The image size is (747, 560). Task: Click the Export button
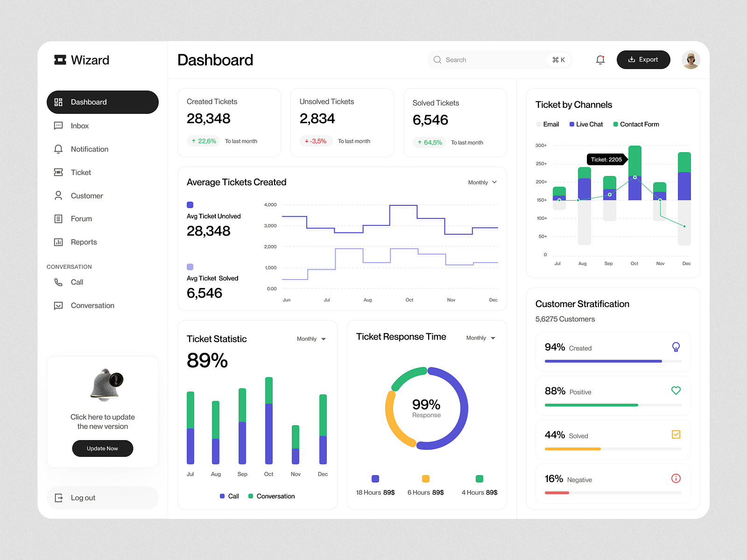pyautogui.click(x=643, y=60)
